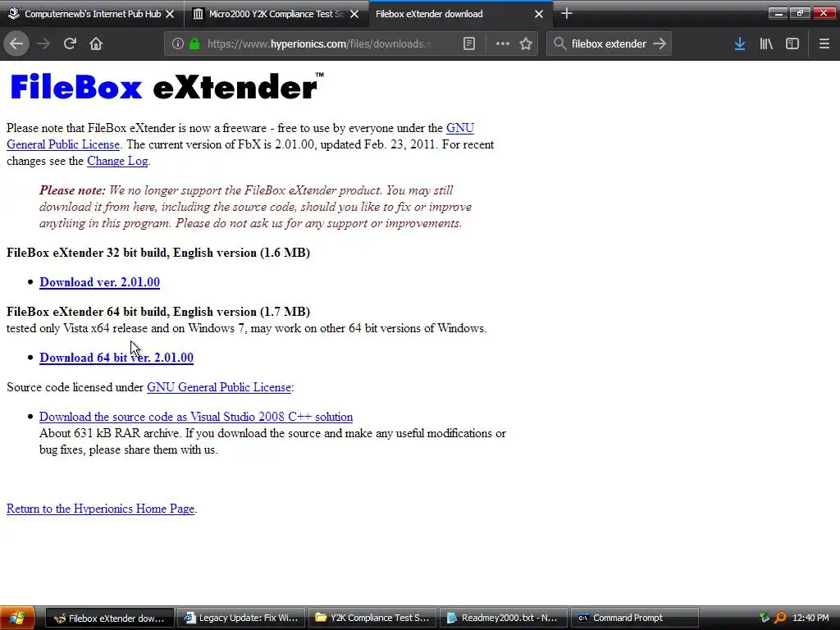Open Legacy Update taskbar window
The height and width of the screenshot is (630, 840).
241,618
